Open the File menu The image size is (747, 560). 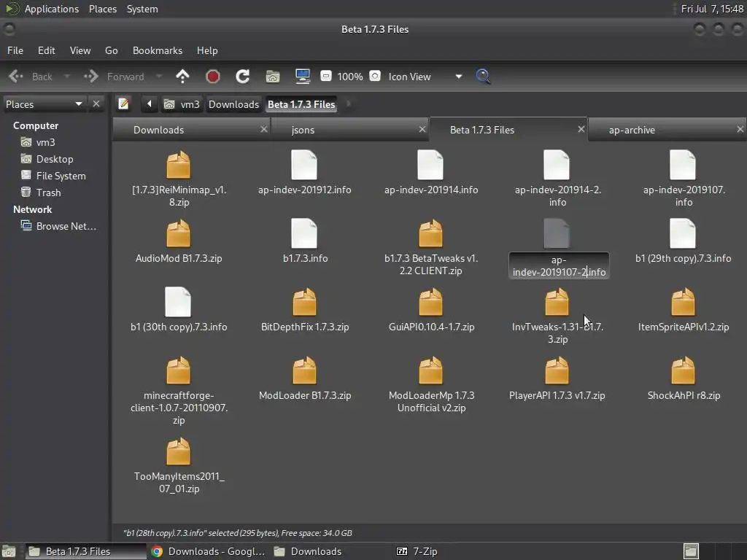click(x=15, y=50)
